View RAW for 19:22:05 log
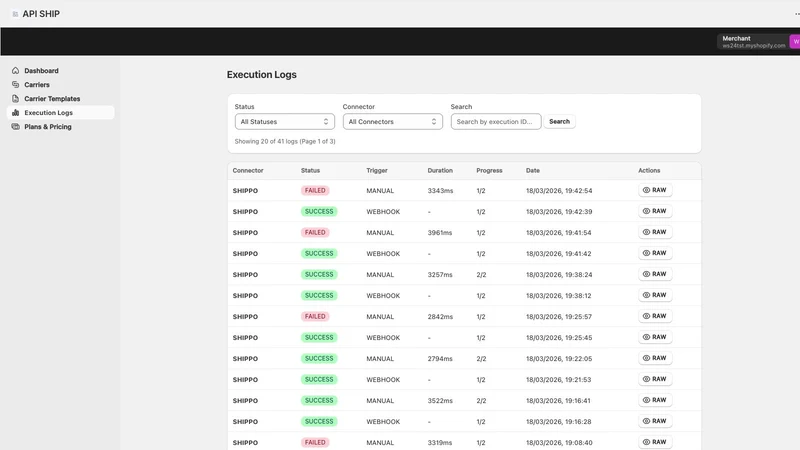The width and height of the screenshot is (800, 450). (x=655, y=358)
